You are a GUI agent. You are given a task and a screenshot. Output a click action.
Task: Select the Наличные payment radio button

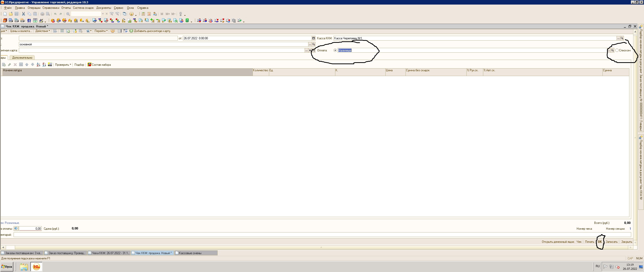[x=335, y=50]
